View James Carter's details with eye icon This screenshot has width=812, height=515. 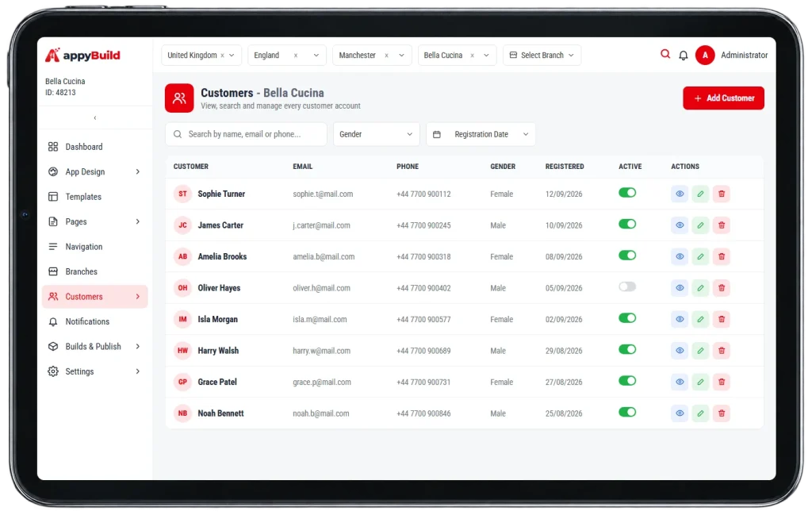point(680,225)
